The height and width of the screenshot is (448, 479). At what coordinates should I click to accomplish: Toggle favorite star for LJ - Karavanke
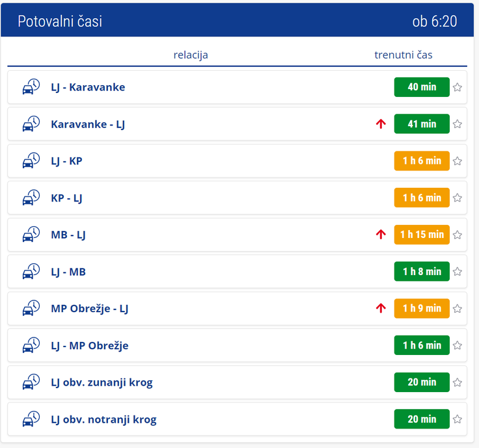458,87
